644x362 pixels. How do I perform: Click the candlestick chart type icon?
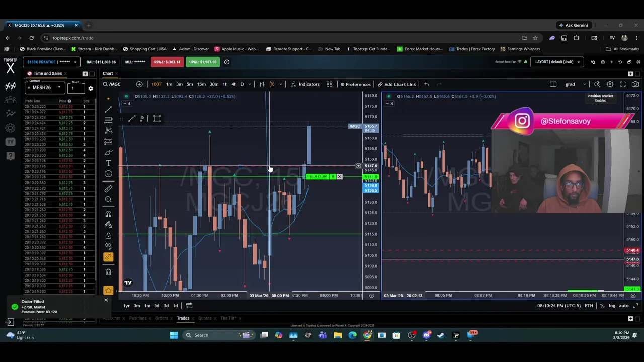(x=272, y=84)
